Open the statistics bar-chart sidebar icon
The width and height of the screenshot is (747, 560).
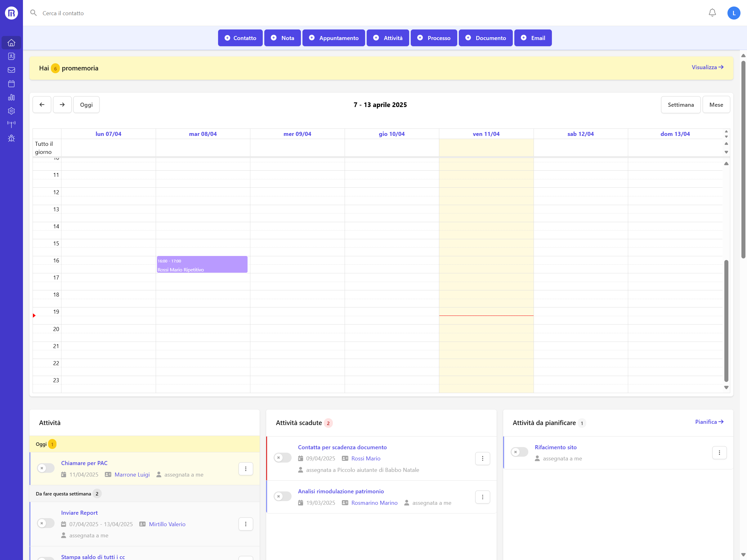pos(11,97)
